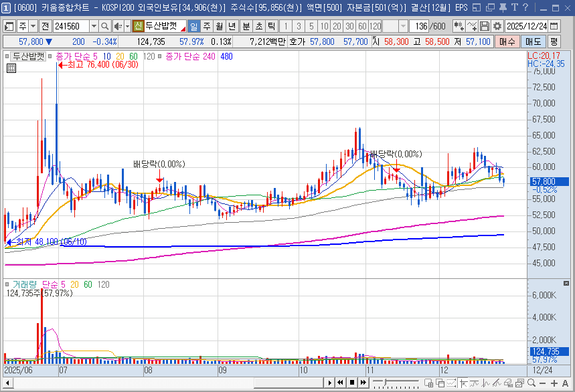The width and height of the screenshot is (575, 392).
Task: Click the date field 2025/12/24
Action: [527, 26]
